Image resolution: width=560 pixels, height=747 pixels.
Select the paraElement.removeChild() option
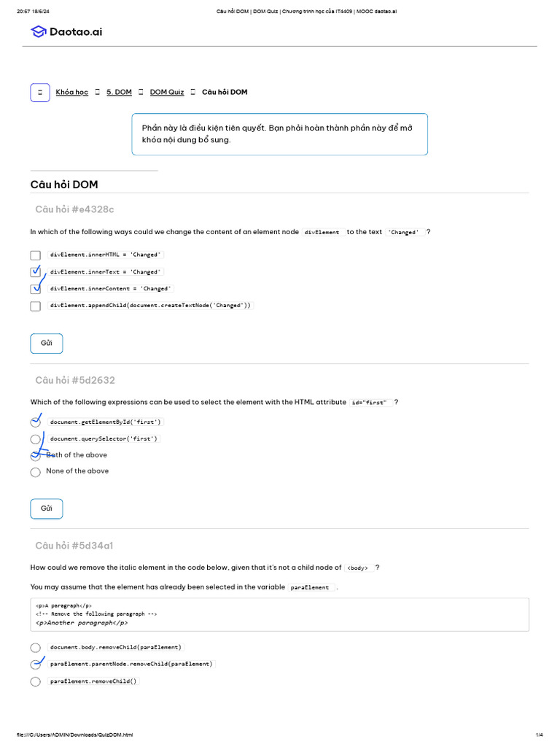click(35, 682)
